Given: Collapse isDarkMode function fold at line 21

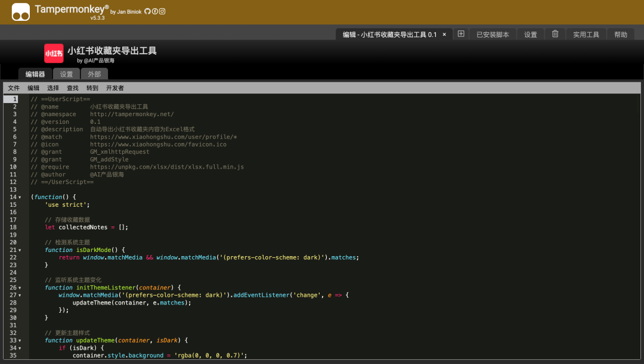Looking at the screenshot, I should click(x=20, y=250).
